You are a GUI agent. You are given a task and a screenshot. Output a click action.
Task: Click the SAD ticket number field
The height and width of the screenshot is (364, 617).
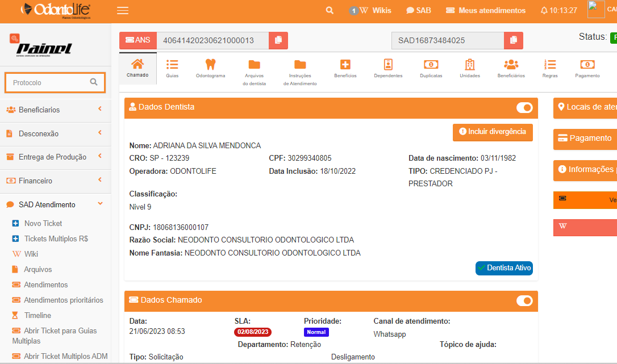tap(448, 40)
